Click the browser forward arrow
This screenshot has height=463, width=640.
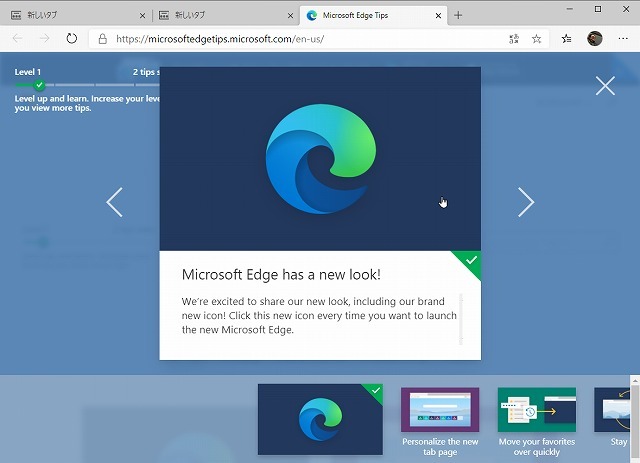(44, 39)
